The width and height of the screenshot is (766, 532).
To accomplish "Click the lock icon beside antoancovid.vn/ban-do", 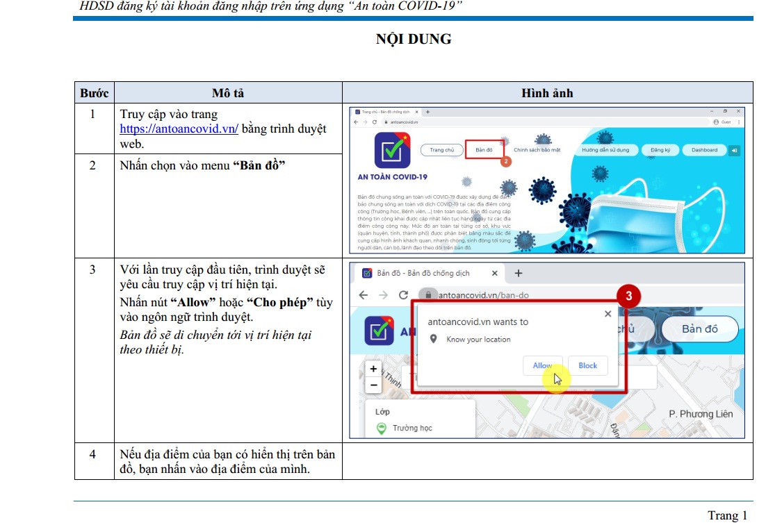I will (430, 295).
